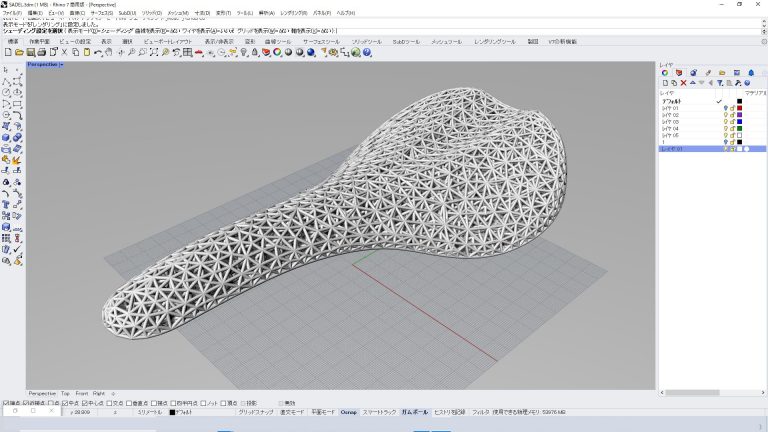The width and height of the screenshot is (768, 432).
Task: Open the Perspective viewport title dropdown arrow
Action: (x=61, y=65)
